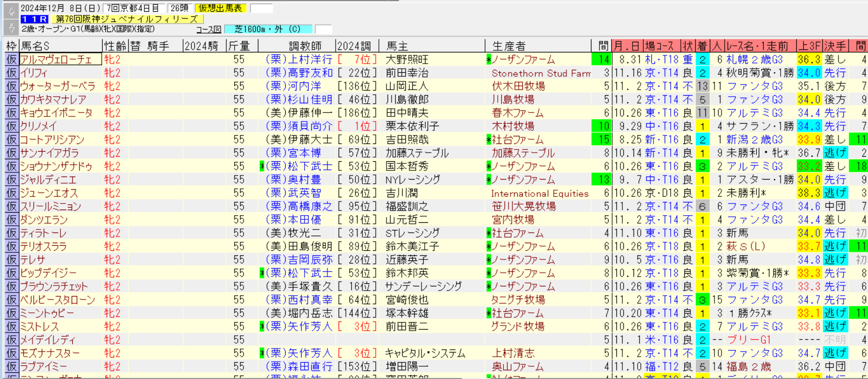Sort by the 調教師 column header
Viewport: 868px width, 379px height.
tap(296, 46)
